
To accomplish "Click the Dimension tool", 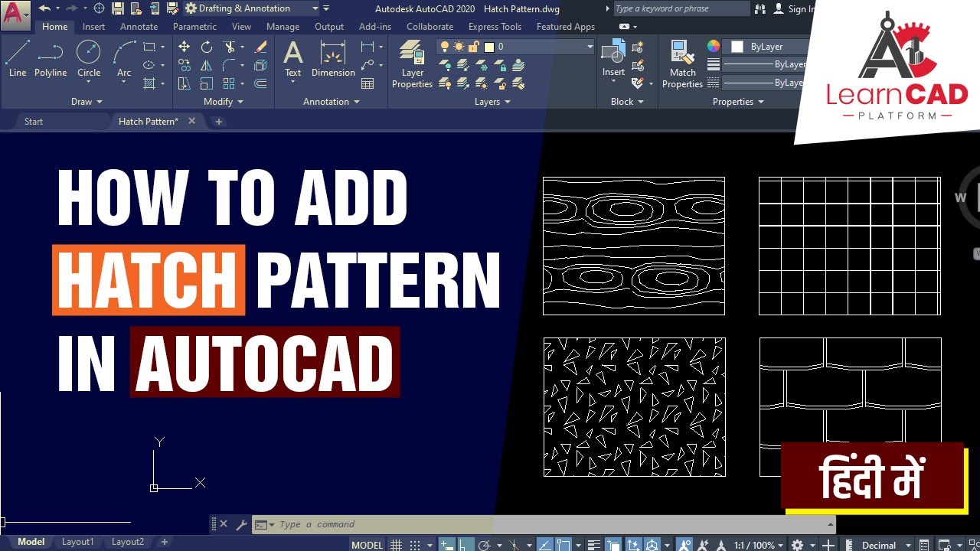I will pos(333,59).
